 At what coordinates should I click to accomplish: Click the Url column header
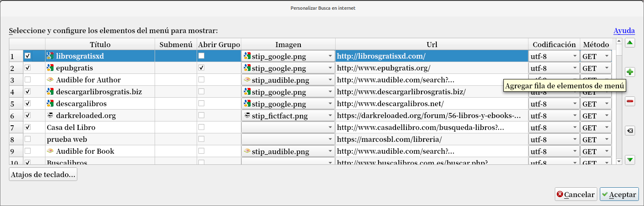(432, 45)
